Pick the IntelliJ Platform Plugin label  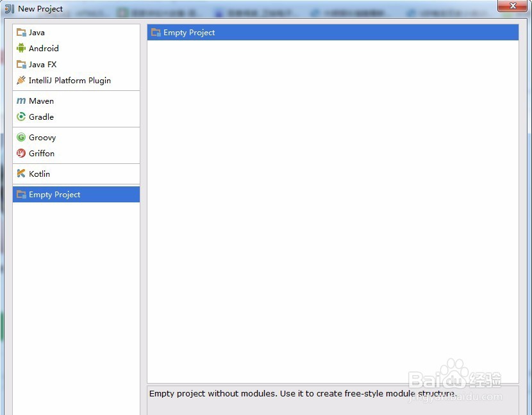tap(70, 81)
